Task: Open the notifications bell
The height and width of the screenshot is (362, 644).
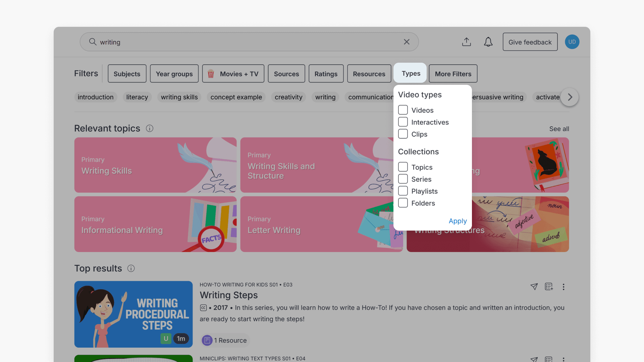Action: (x=488, y=42)
